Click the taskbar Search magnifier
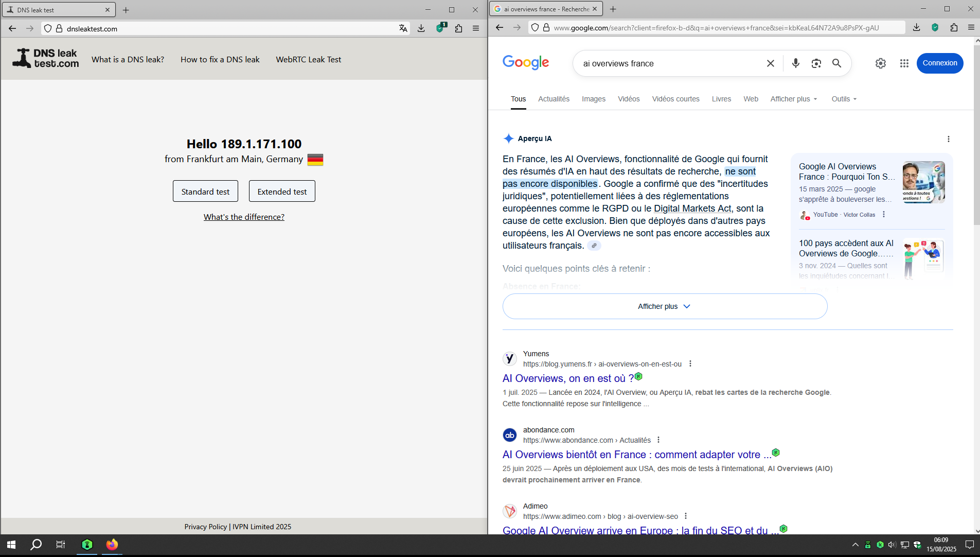980x557 pixels. [36, 545]
